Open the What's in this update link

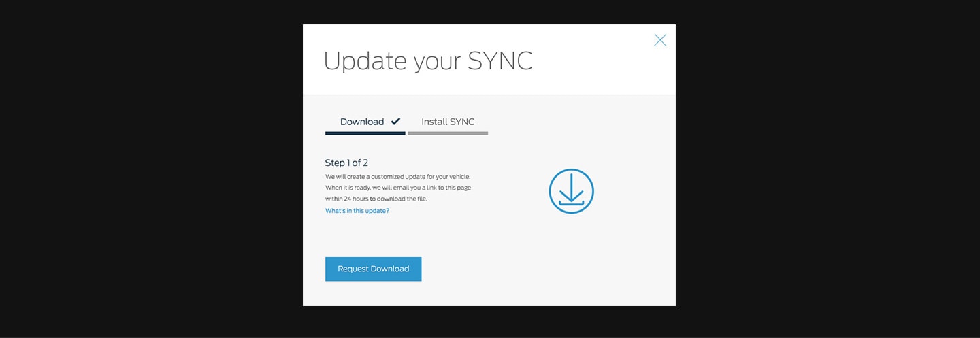pyautogui.click(x=357, y=211)
